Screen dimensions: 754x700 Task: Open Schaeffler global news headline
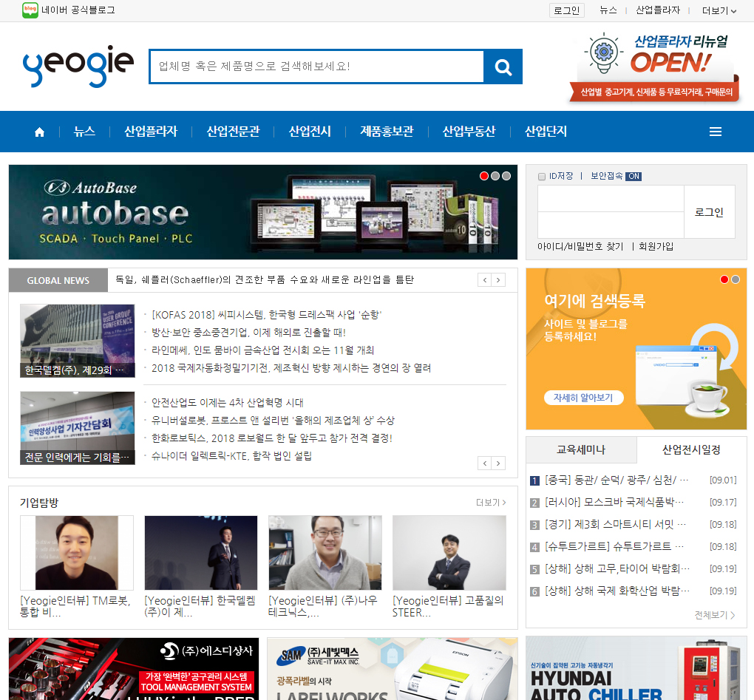[x=265, y=280]
